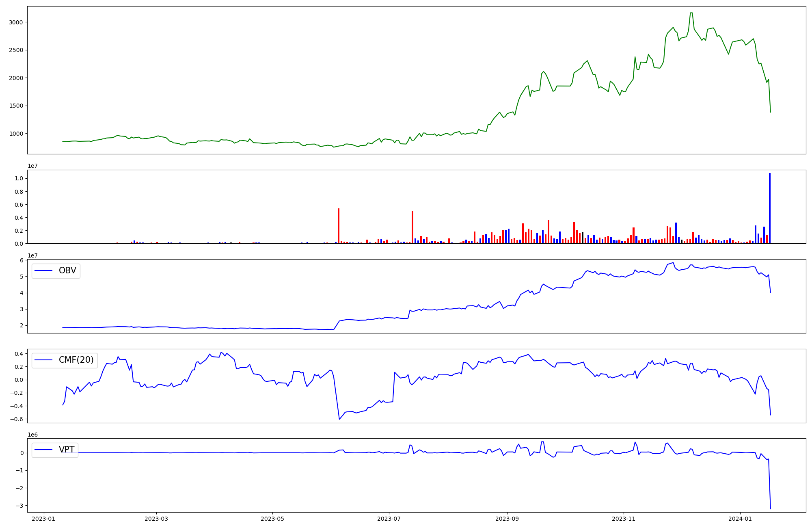Click the tall red bar near 2023-06
The image size is (812, 528).
[x=339, y=226]
